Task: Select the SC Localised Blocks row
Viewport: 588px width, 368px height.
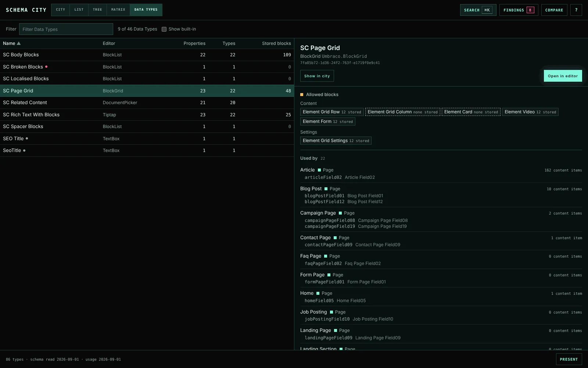Action: (x=147, y=79)
